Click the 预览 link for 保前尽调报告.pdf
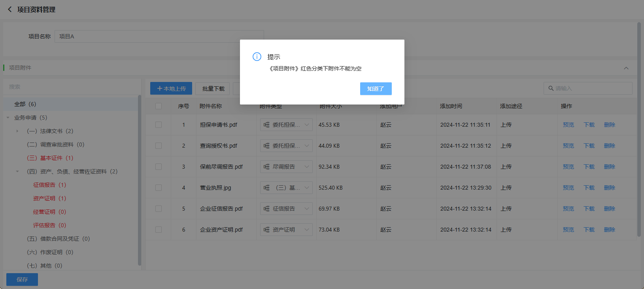Screen dimensions: 644x289 (x=568, y=167)
